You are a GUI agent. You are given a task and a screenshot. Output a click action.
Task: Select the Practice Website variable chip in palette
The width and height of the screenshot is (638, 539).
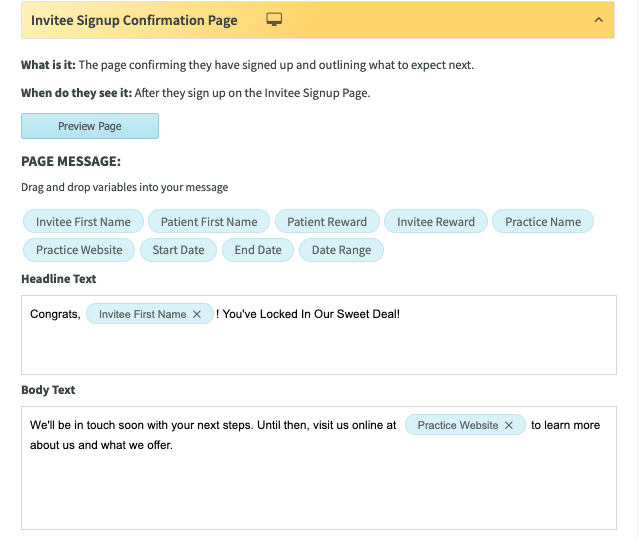[x=79, y=250]
